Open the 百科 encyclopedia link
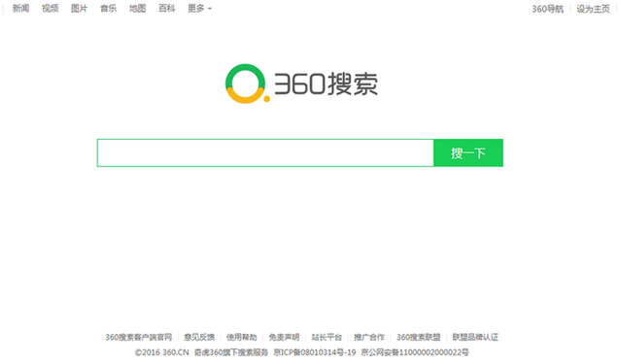The image size is (620, 364). 167,9
